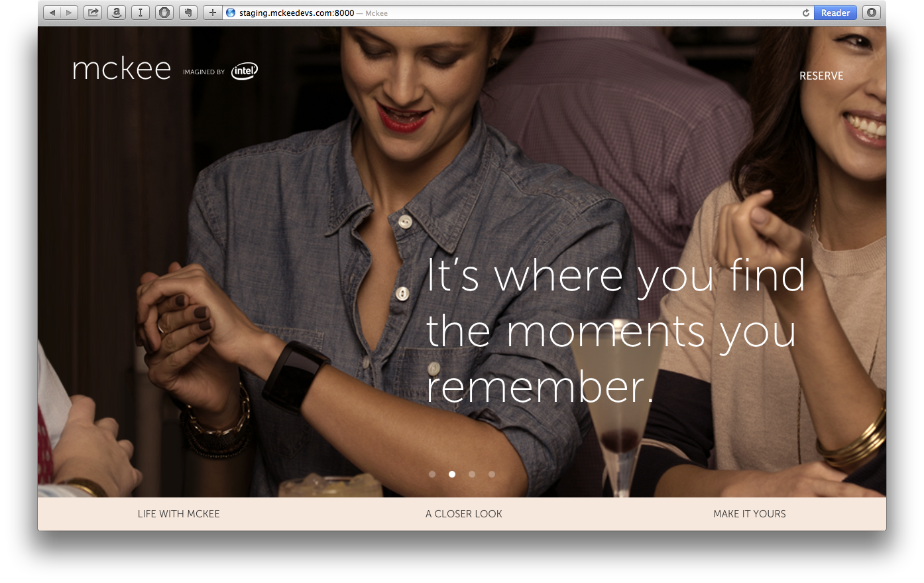The height and width of the screenshot is (583, 924).
Task: Switch to A CLOSER LOOK
Action: [x=463, y=514]
